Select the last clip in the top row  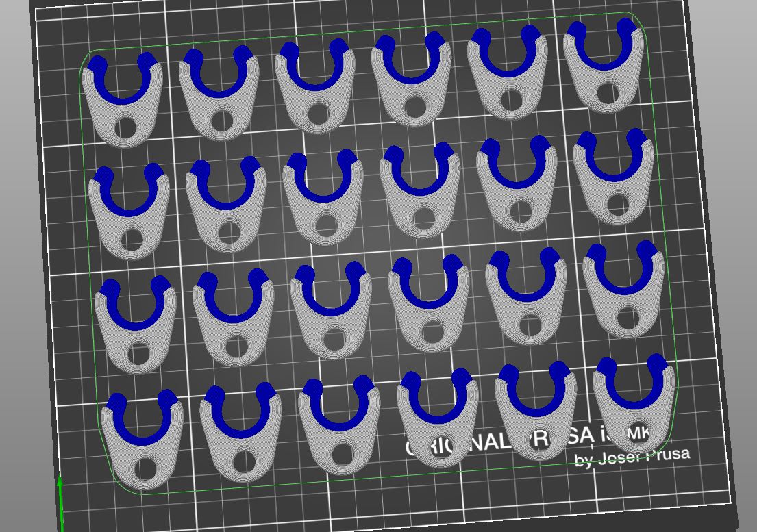[x=604, y=66]
